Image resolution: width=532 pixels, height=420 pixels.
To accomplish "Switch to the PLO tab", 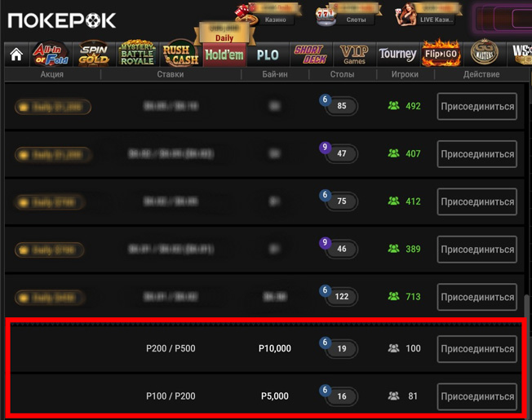I will (x=268, y=55).
